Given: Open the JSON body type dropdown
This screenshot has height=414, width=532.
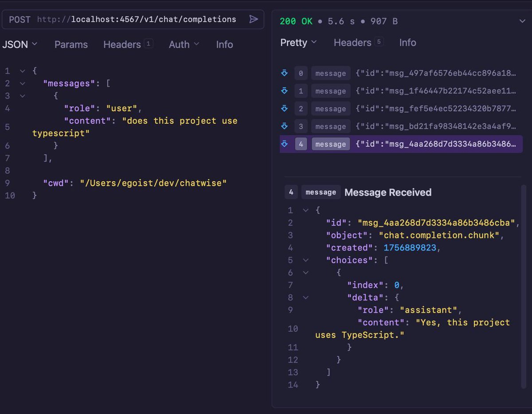Looking at the screenshot, I should (20, 44).
